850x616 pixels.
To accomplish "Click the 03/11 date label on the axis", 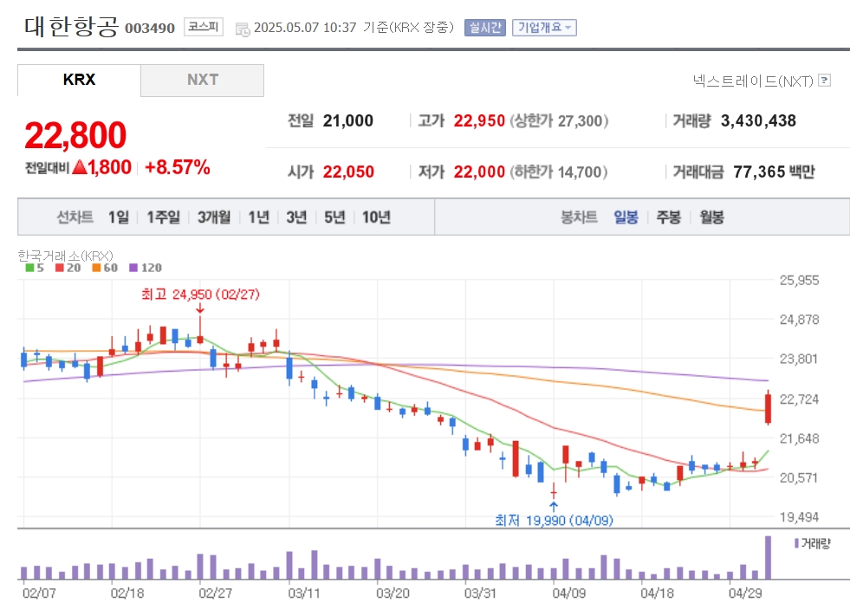I will click(x=304, y=593).
